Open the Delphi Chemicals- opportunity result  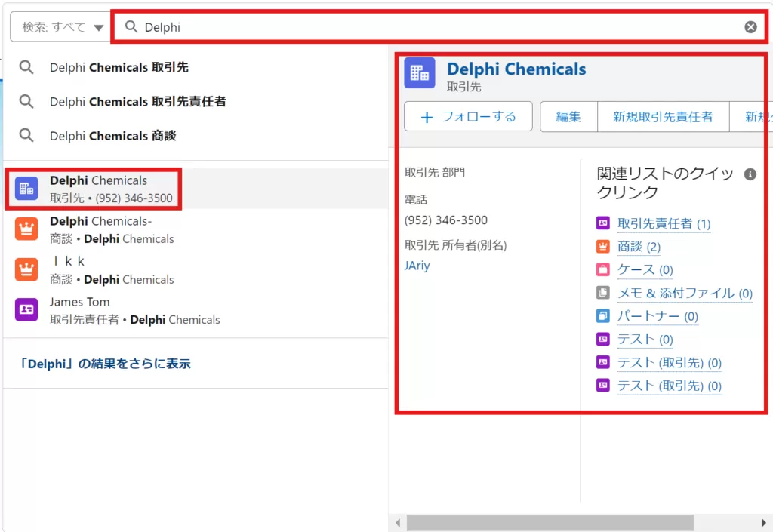(196, 229)
